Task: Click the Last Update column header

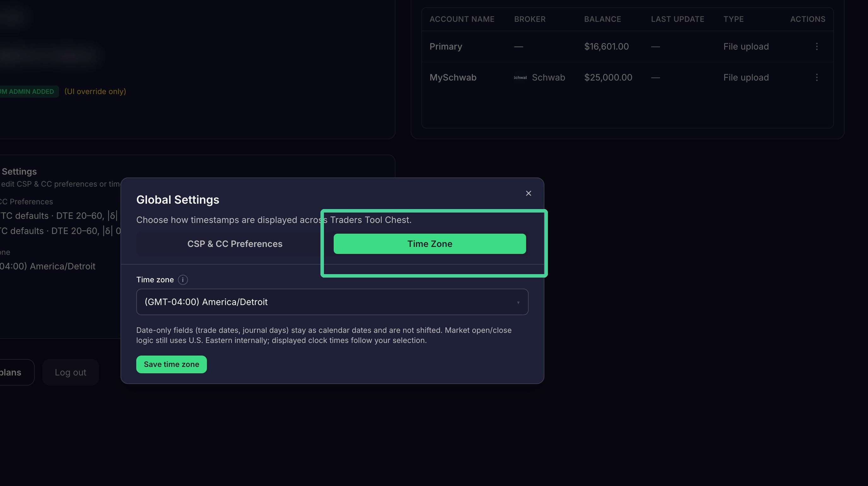Action: (x=677, y=19)
